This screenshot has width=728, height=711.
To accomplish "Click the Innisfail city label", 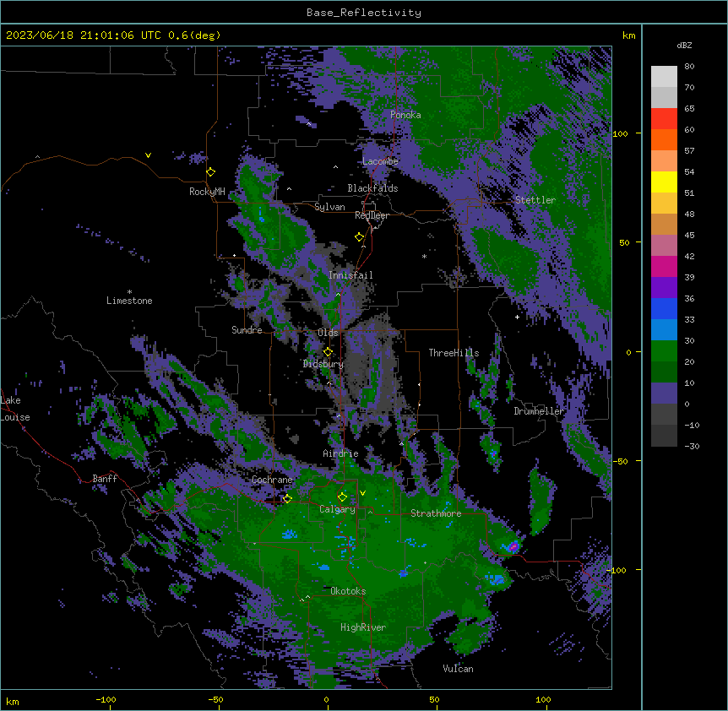I will click(350, 275).
